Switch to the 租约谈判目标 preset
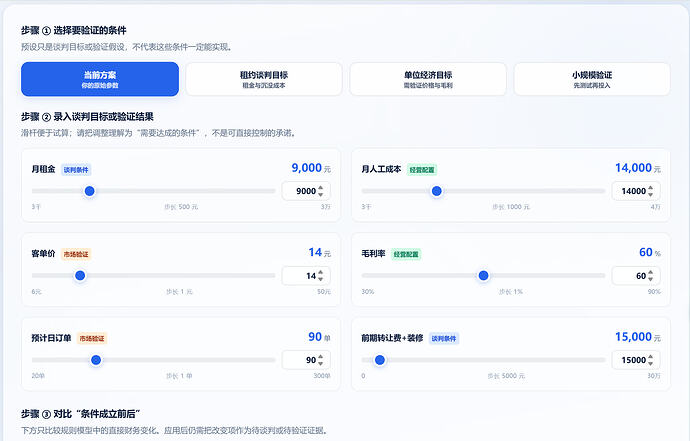Image resolution: width=690 pixels, height=441 pixels. click(264, 79)
